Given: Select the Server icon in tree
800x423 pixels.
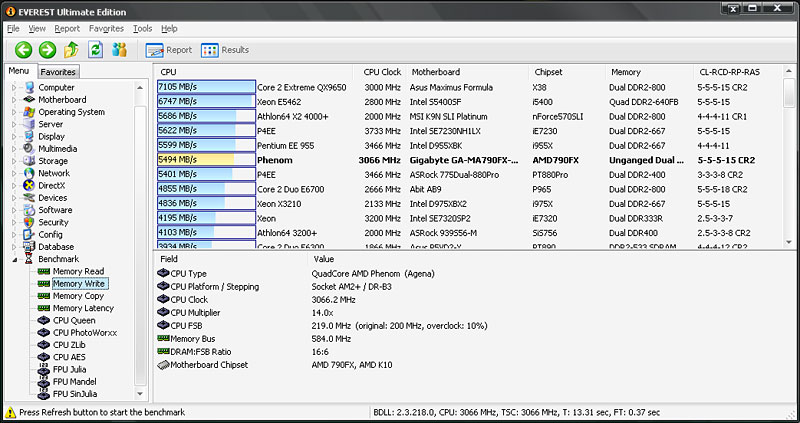Looking at the screenshot, I should (x=30, y=124).
